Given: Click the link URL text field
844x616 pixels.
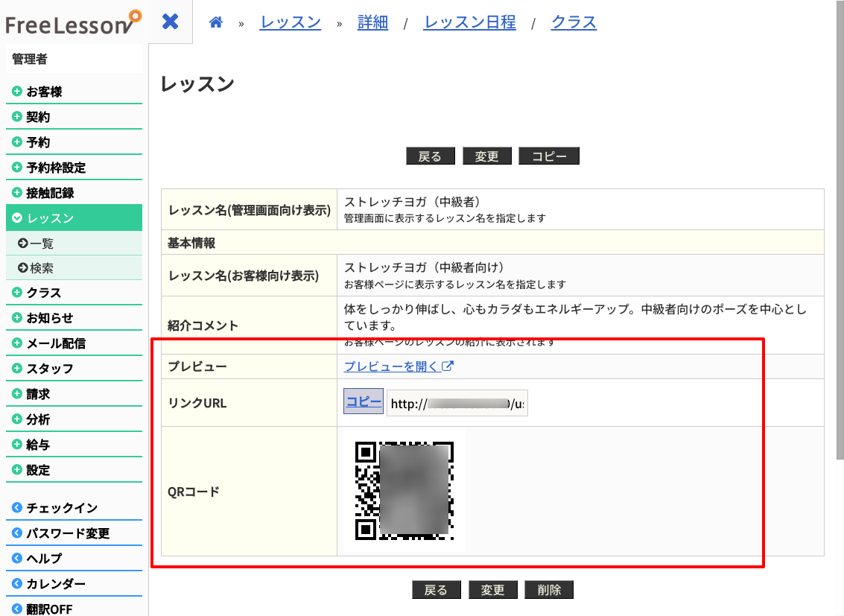Looking at the screenshot, I should pyautogui.click(x=457, y=404).
